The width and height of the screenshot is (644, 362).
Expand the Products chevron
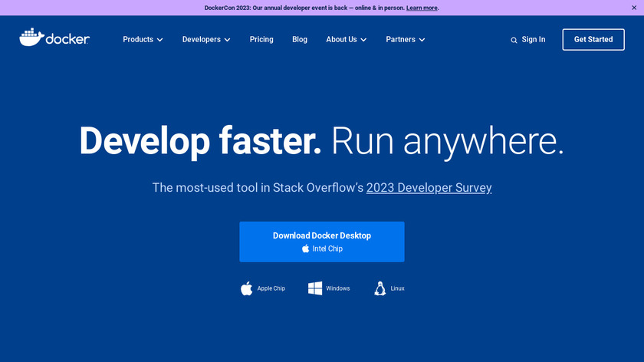coord(159,40)
